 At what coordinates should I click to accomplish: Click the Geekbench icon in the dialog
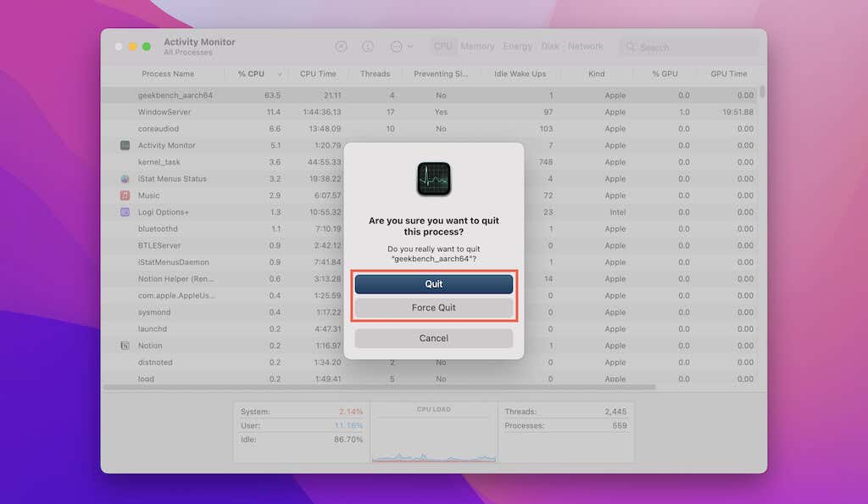tap(433, 179)
